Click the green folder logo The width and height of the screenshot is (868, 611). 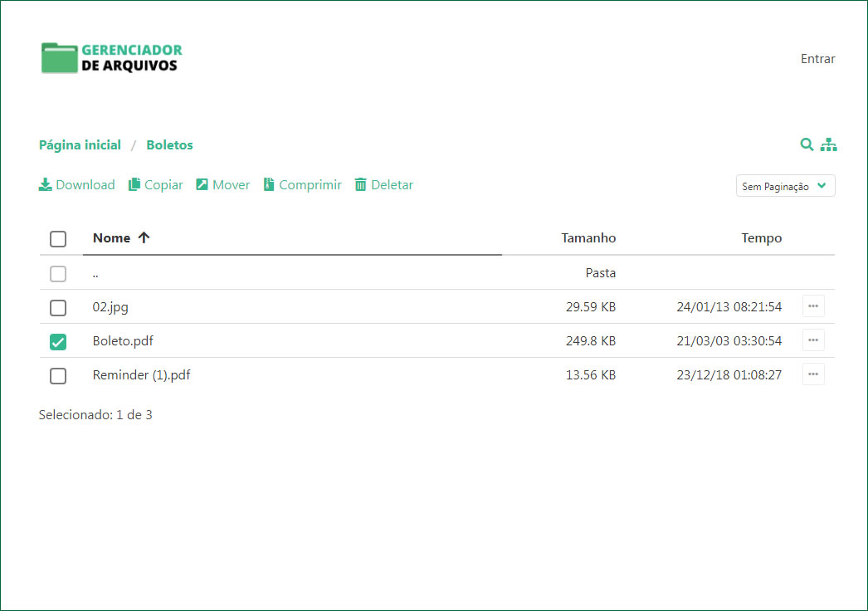pyautogui.click(x=59, y=58)
